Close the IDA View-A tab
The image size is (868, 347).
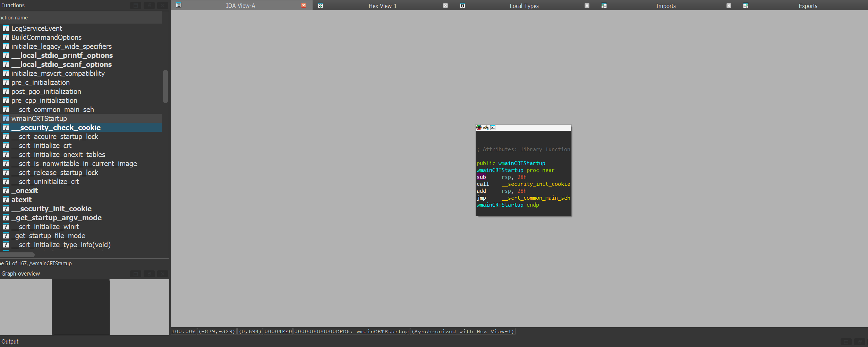pyautogui.click(x=304, y=5)
